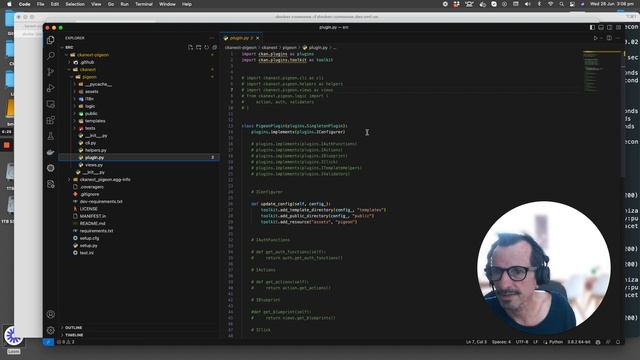This screenshot has height=360, width=640.
Task: Open the Testing beaker view
Action: click(x=51, y=136)
